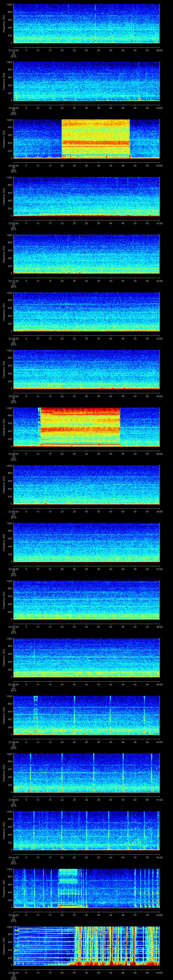Viewport: 173px width, 980px height.
Task: Click the 23:43:00 start time label
Action: pyautogui.click(x=13, y=973)
